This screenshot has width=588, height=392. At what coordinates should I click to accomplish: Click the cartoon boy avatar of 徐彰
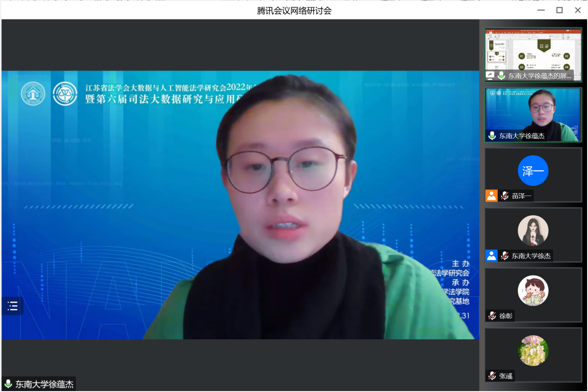coord(533,290)
